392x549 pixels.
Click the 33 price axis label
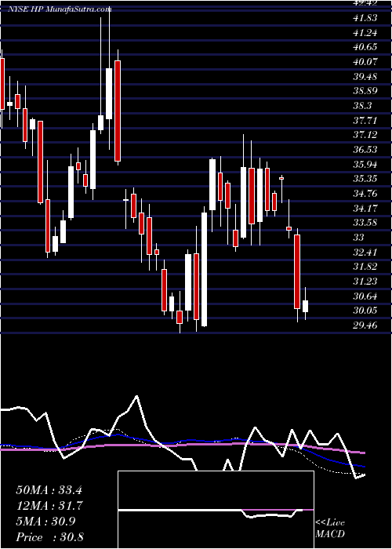tap(359, 237)
